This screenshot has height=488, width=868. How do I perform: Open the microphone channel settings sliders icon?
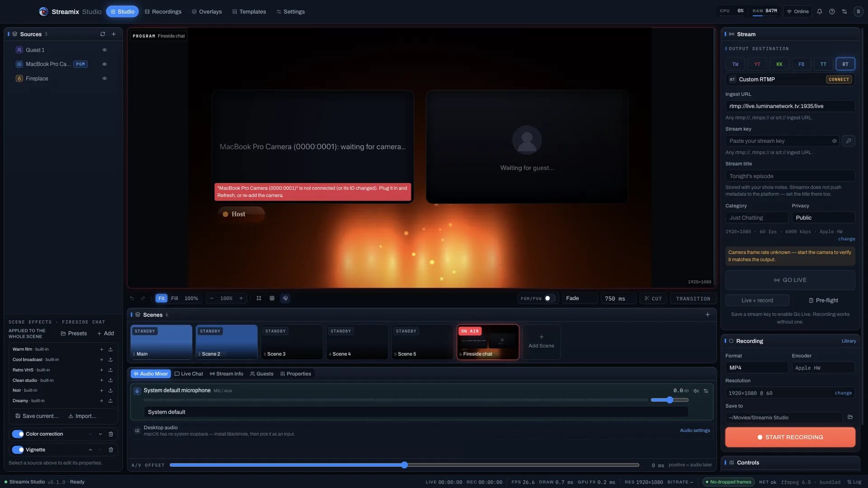point(706,391)
